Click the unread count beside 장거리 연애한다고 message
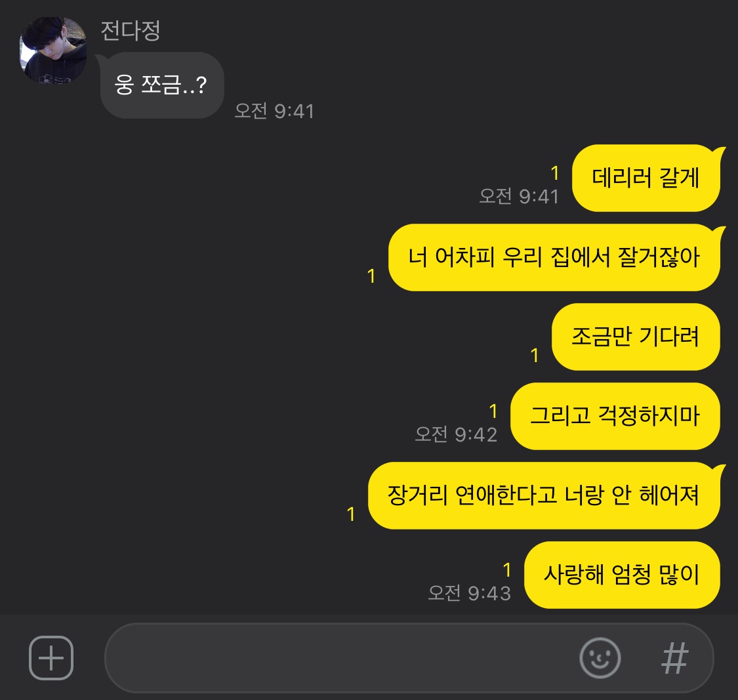 [351, 514]
